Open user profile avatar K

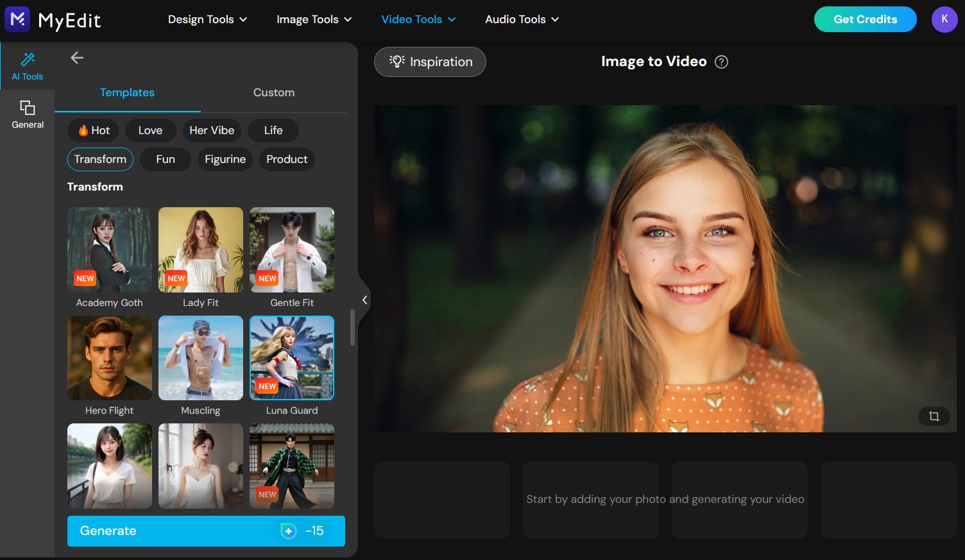[944, 19]
